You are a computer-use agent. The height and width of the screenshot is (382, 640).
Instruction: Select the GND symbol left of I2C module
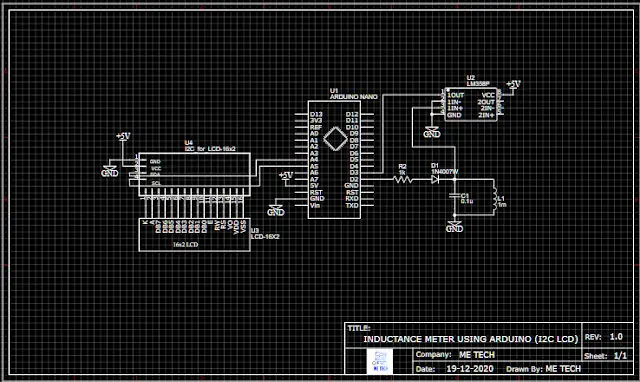click(109, 171)
